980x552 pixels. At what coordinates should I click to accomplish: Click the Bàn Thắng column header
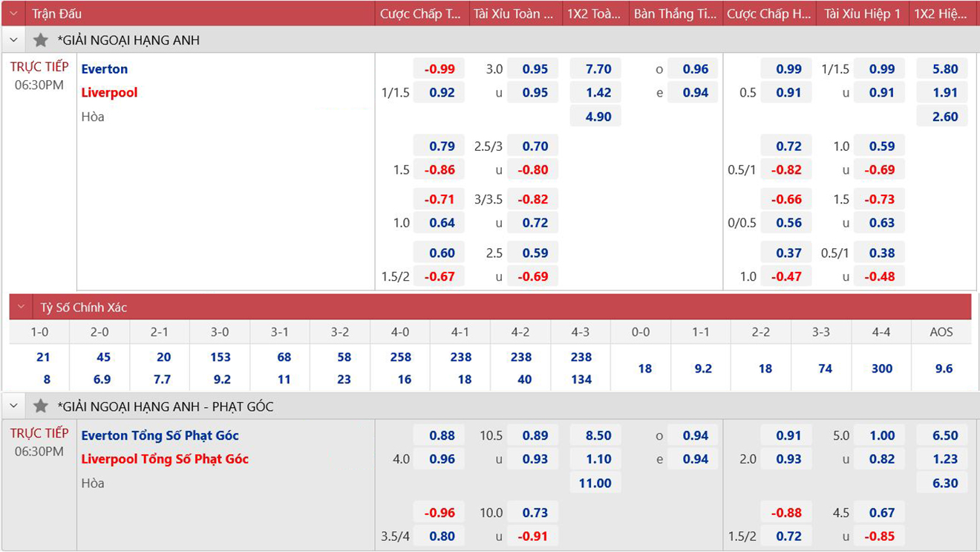[674, 13]
